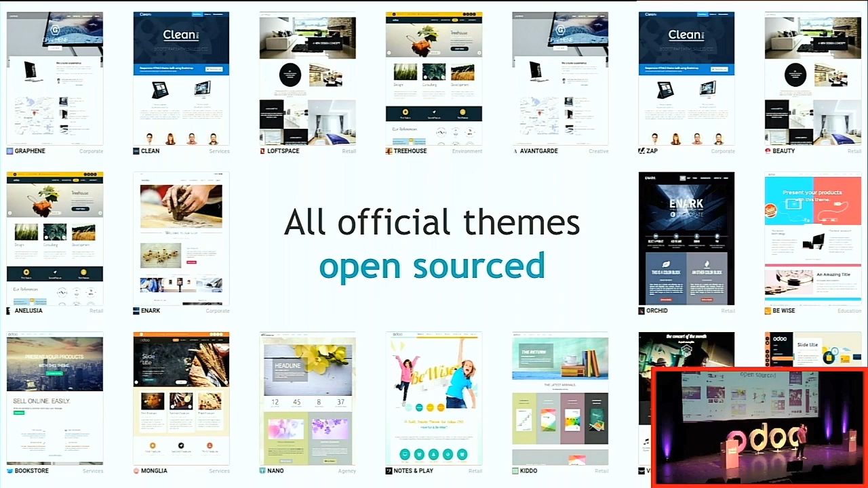Select the NANO theme name label
868x488 pixels.
click(x=275, y=471)
